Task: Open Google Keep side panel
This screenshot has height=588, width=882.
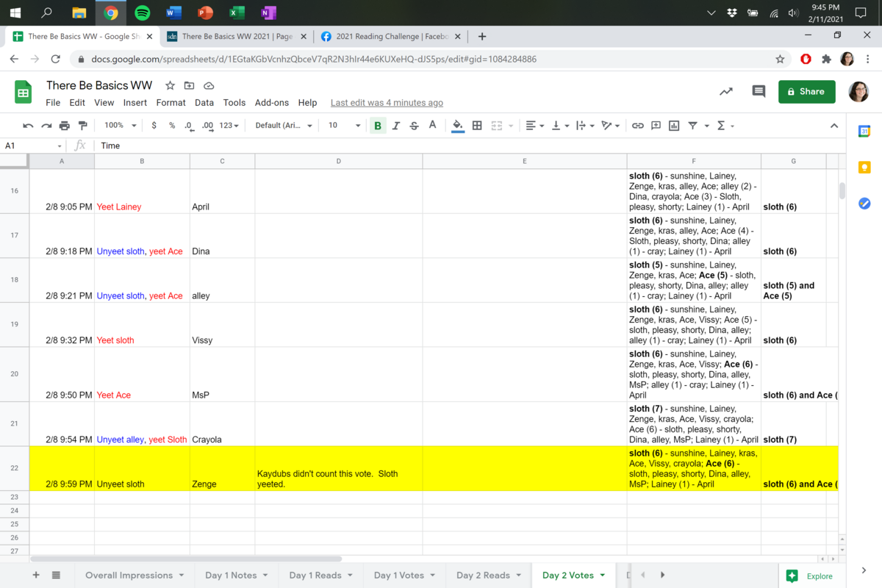Action: click(864, 168)
